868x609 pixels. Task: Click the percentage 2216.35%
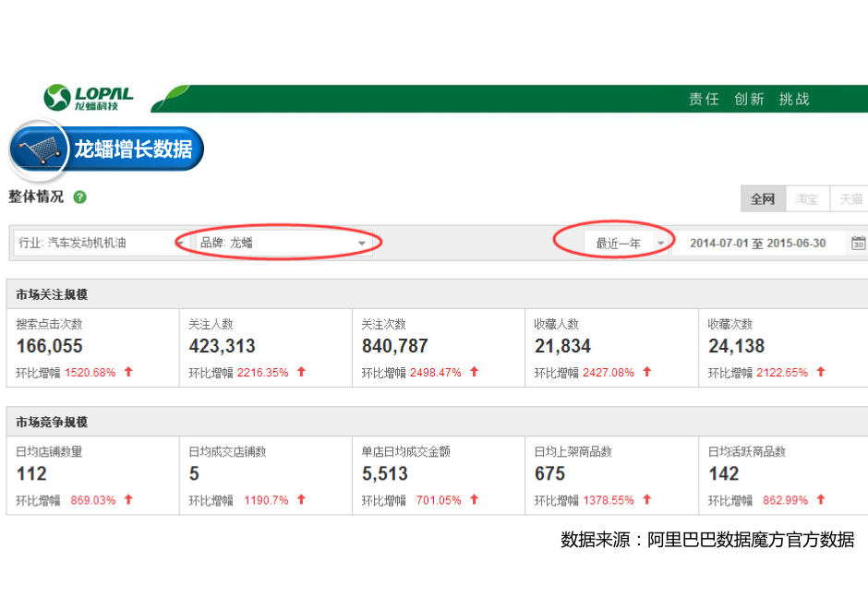tap(263, 373)
